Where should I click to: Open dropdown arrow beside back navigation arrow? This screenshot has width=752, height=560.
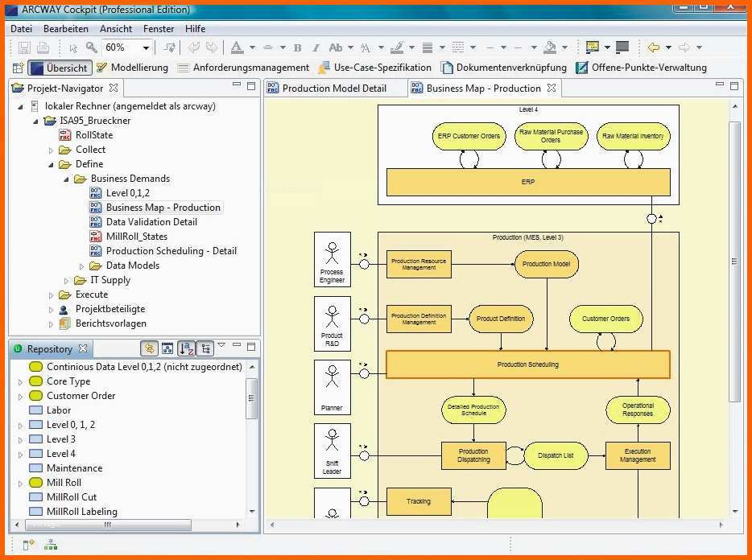(668, 47)
